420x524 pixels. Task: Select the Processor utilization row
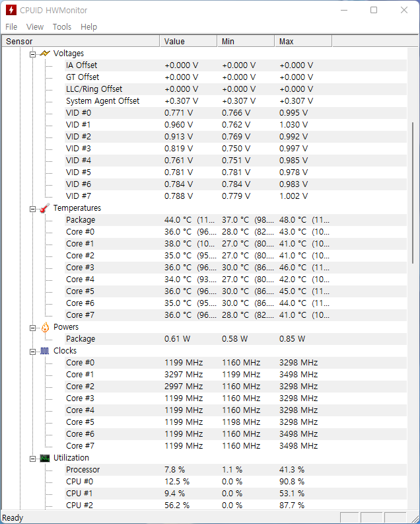click(x=236, y=470)
